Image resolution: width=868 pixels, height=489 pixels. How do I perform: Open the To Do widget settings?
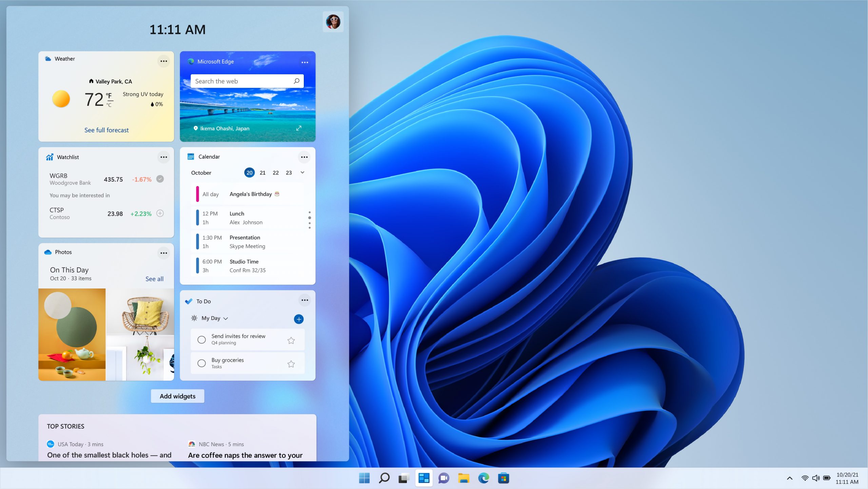(304, 301)
